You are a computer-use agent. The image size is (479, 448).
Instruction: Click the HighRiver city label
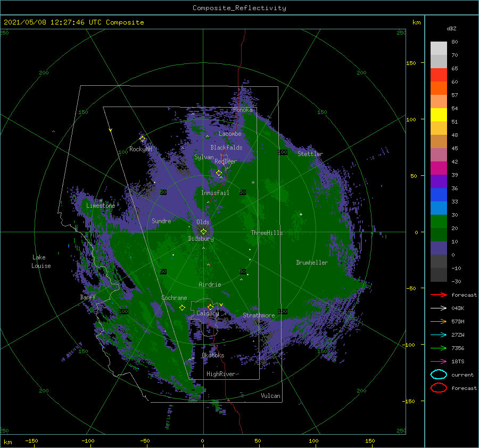221,374
